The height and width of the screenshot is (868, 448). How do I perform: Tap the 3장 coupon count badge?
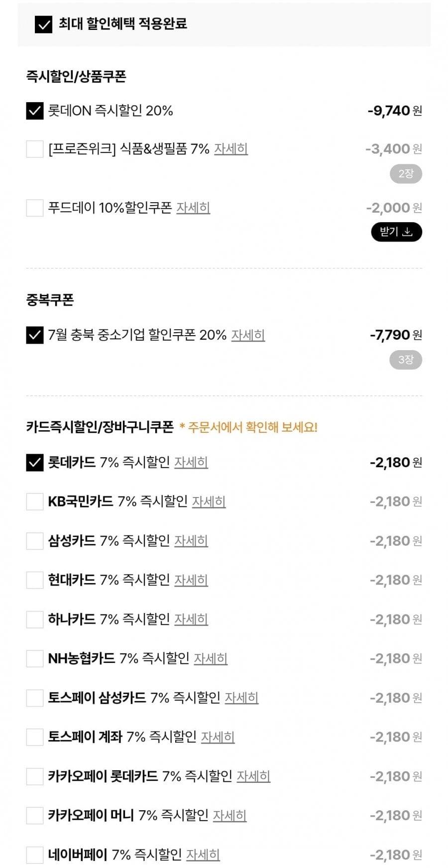click(x=406, y=360)
